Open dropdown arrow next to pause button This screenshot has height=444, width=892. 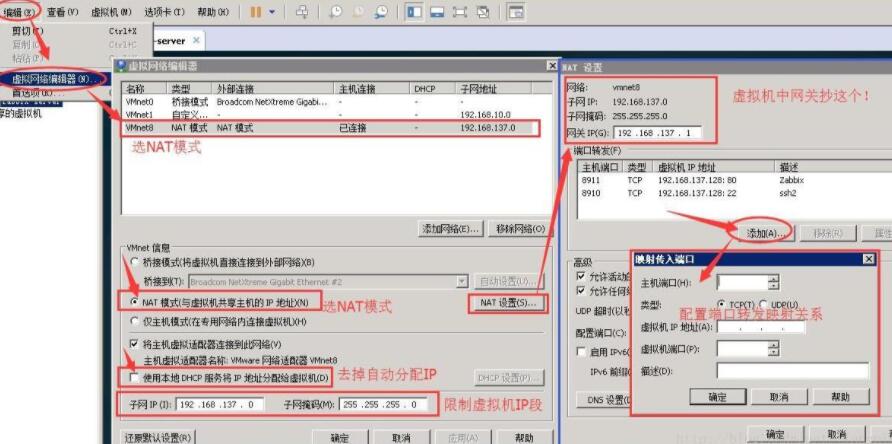[x=274, y=12]
